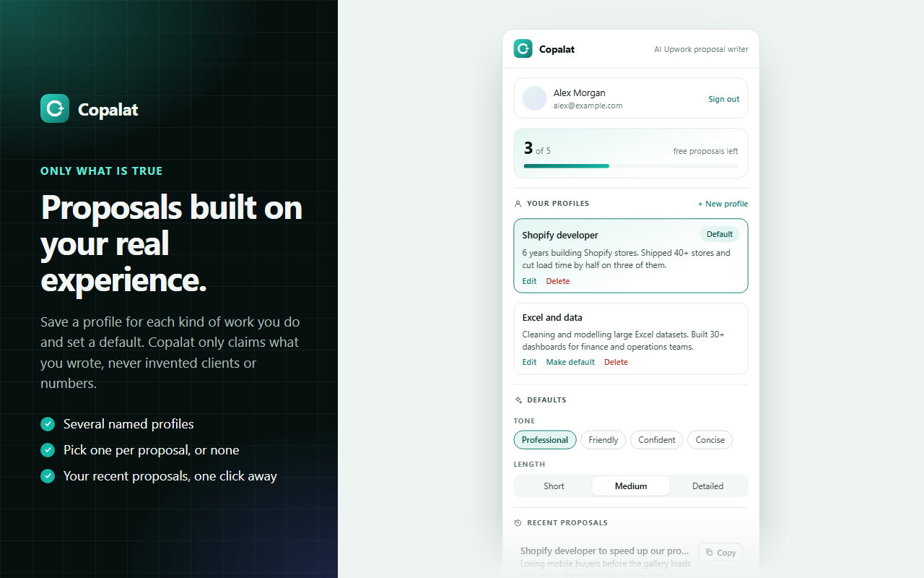Click the Shopify developer profile title

tap(560, 236)
